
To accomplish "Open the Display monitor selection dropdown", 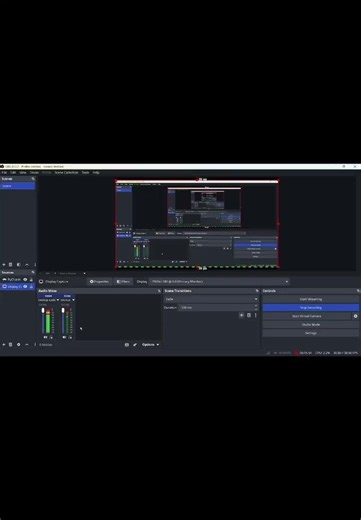I will click(219, 282).
